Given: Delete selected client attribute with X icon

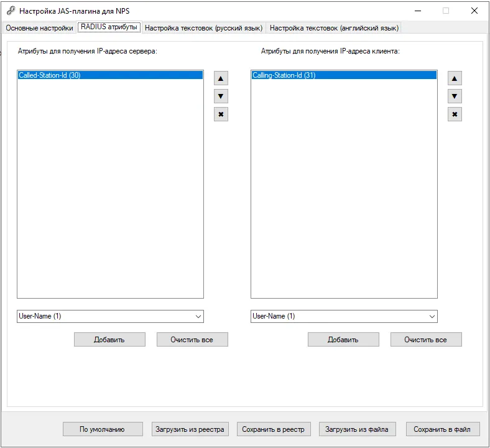Looking at the screenshot, I should tap(455, 114).
